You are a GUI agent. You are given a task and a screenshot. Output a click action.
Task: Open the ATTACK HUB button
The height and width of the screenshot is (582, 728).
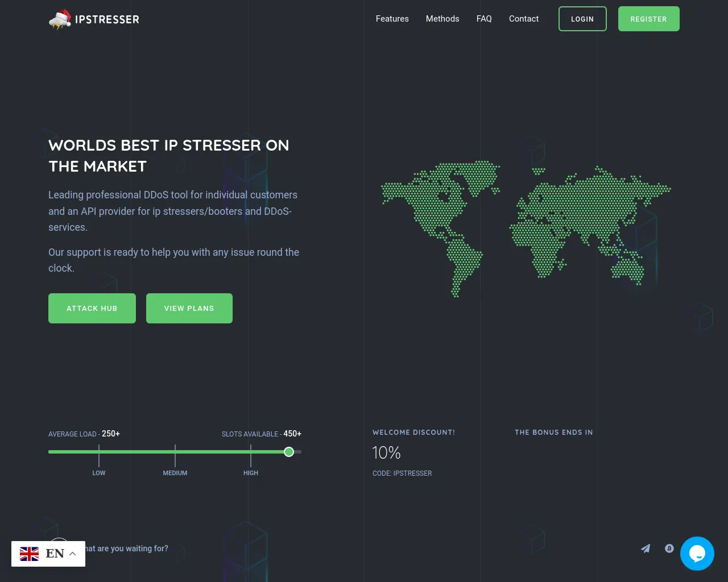tap(92, 308)
